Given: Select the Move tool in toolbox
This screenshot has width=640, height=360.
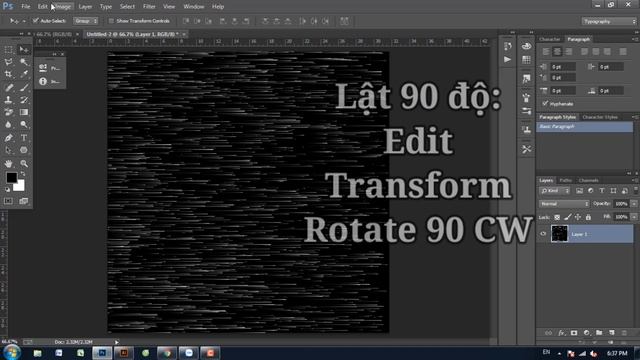Looking at the screenshot, I should point(24,49).
